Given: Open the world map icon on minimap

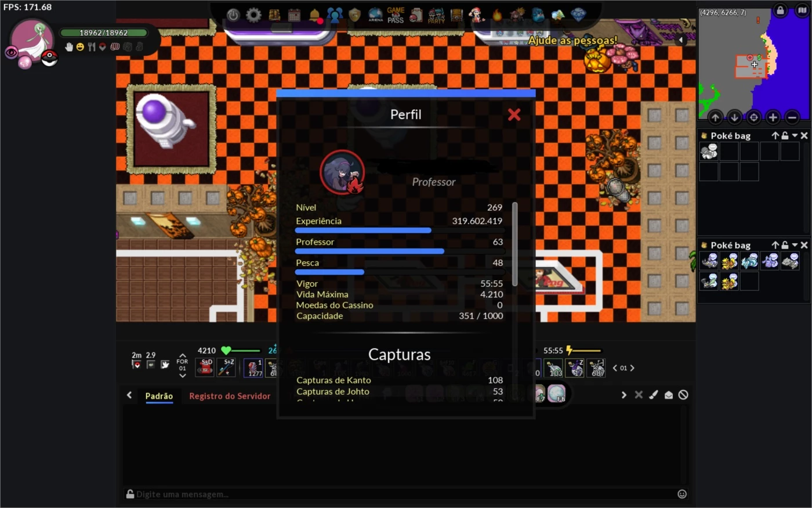Looking at the screenshot, I should coord(802,10).
